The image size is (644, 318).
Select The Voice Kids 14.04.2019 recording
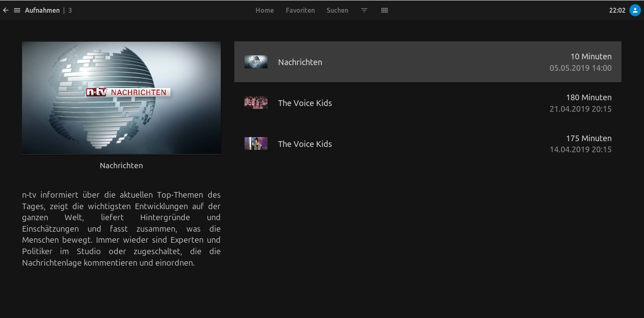[428, 144]
